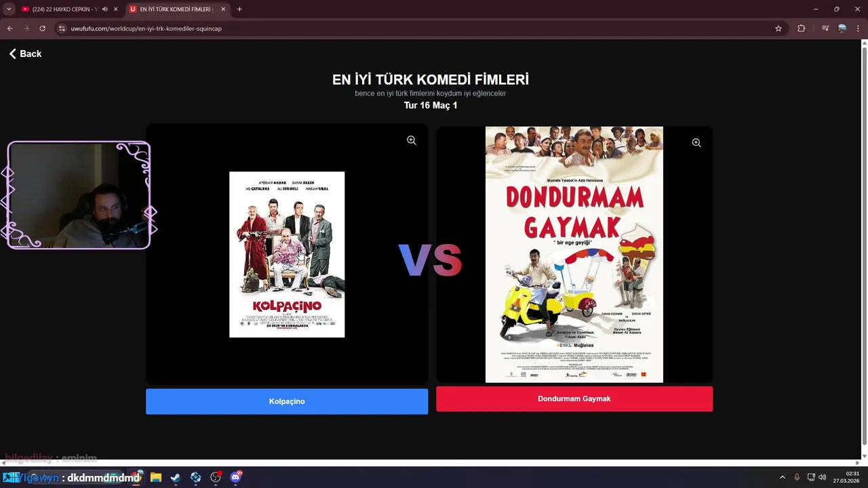868x488 pixels.
Task: Open the media control playlist icon
Action: point(825,28)
